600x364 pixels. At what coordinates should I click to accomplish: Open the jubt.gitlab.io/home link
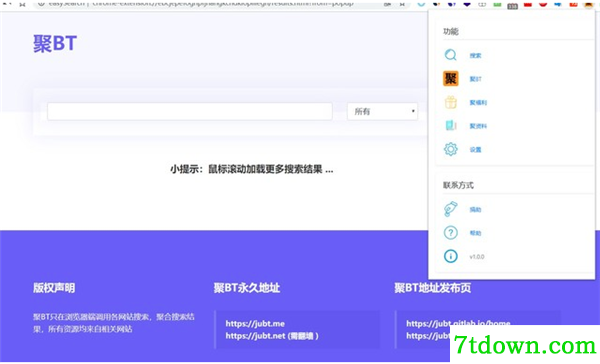click(x=458, y=323)
